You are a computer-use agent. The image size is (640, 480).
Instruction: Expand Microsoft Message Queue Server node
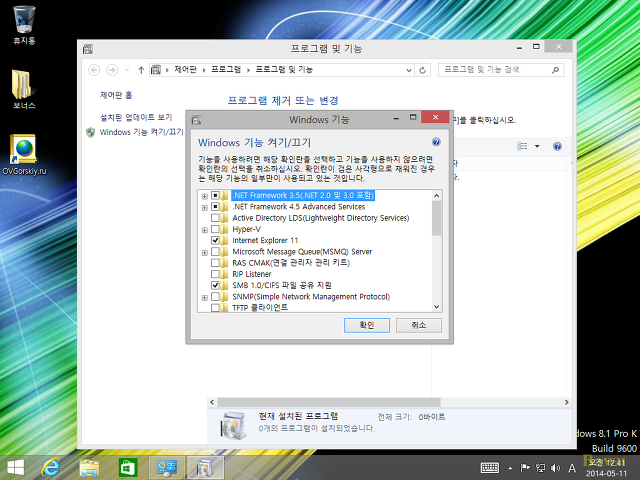(204, 253)
